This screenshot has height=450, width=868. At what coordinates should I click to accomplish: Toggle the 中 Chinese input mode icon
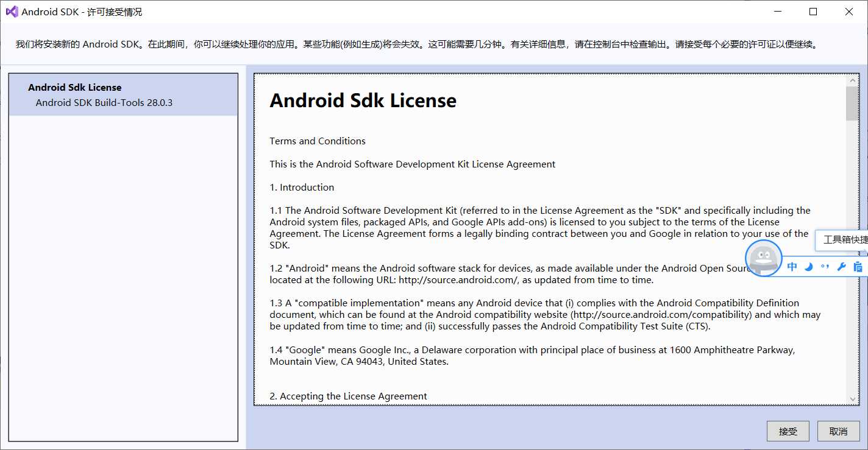(792, 267)
